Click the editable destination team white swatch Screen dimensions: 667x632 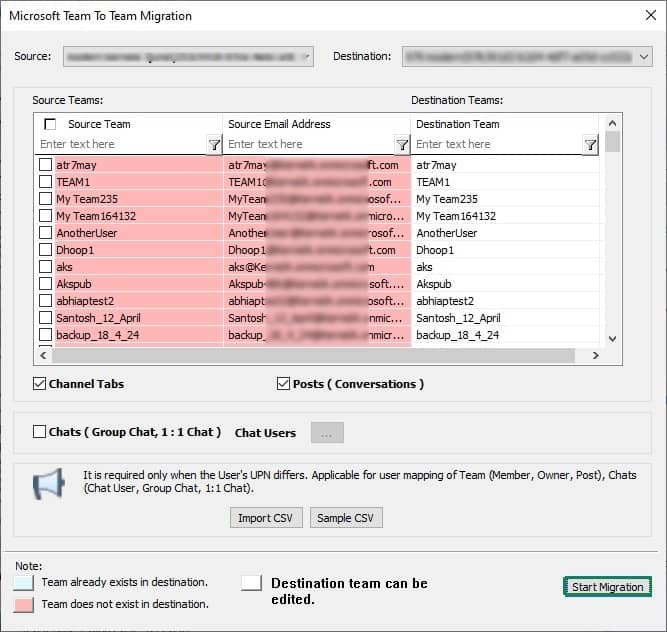click(251, 583)
